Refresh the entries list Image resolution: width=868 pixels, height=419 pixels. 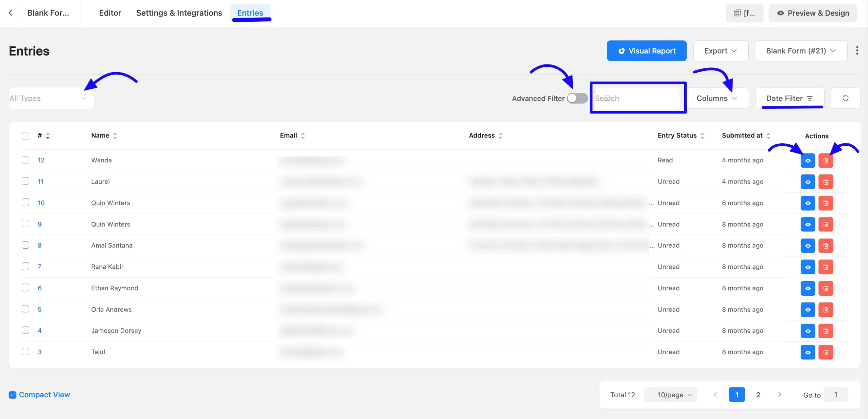pyautogui.click(x=846, y=98)
